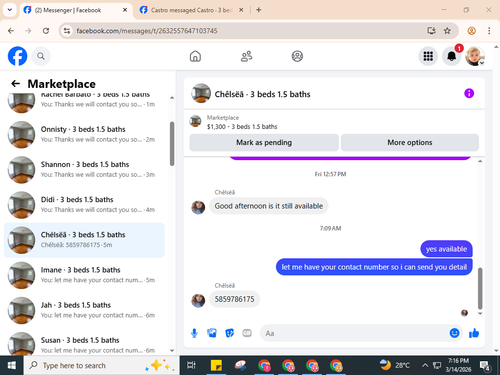Image resolution: width=500 pixels, height=375 pixels.
Task: Open the taskbar clock 7:16 PM
Action: pos(458,365)
